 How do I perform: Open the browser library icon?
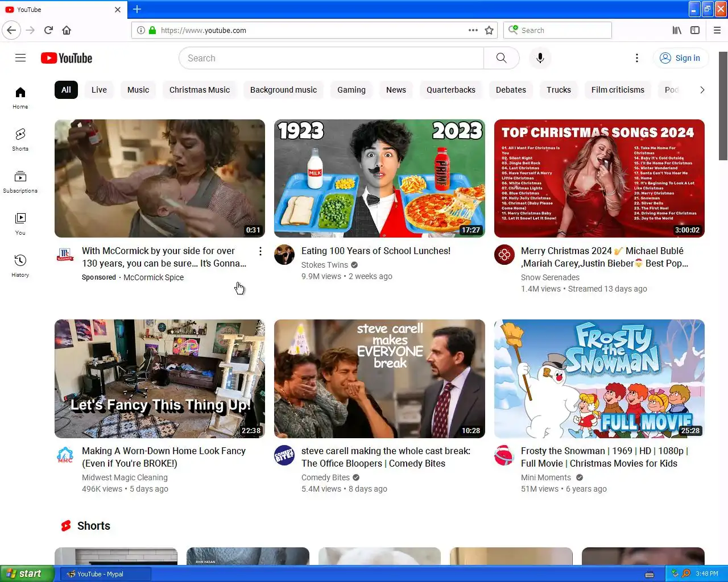[x=677, y=30]
